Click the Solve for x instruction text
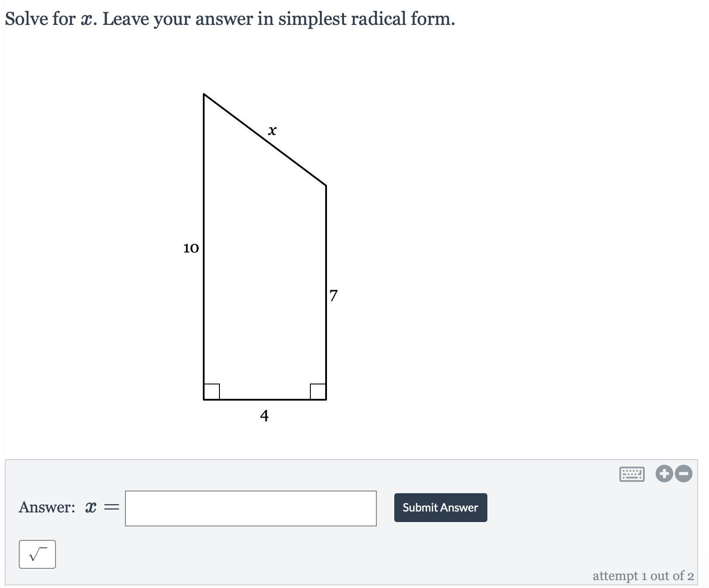 [x=230, y=19]
